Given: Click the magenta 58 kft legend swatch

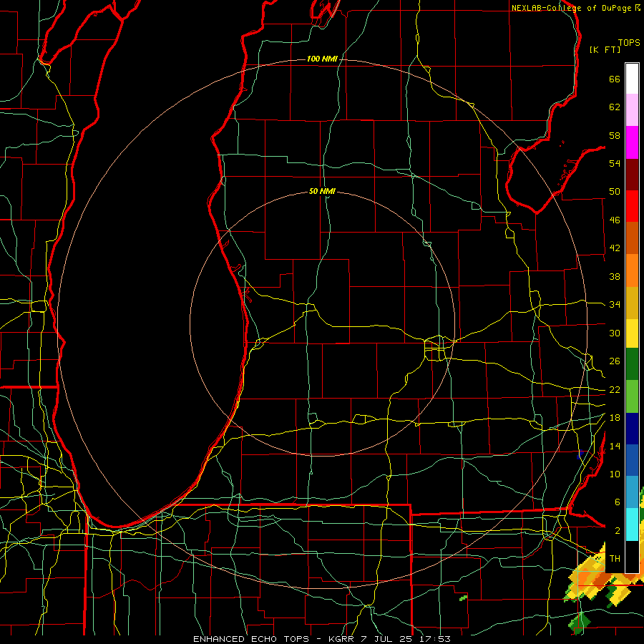Looking at the screenshot, I should (632, 142).
